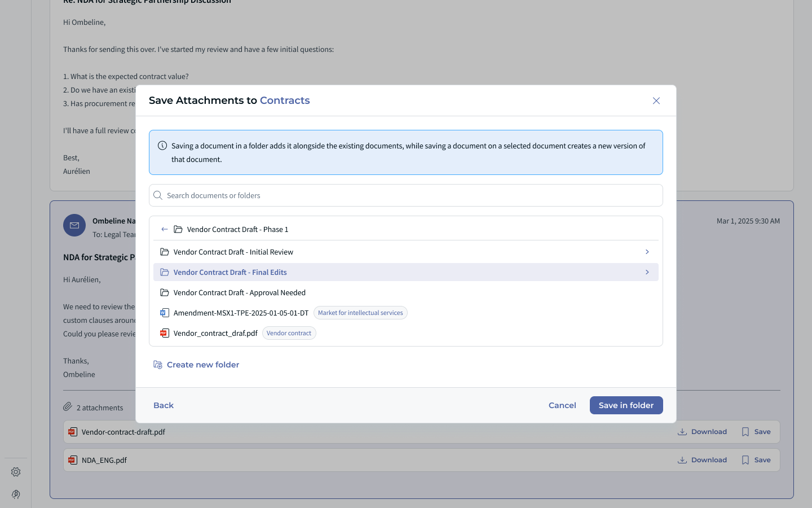Click the Vendor-contract-draft.pdf file name
This screenshot has width=812, height=508.
(x=123, y=432)
